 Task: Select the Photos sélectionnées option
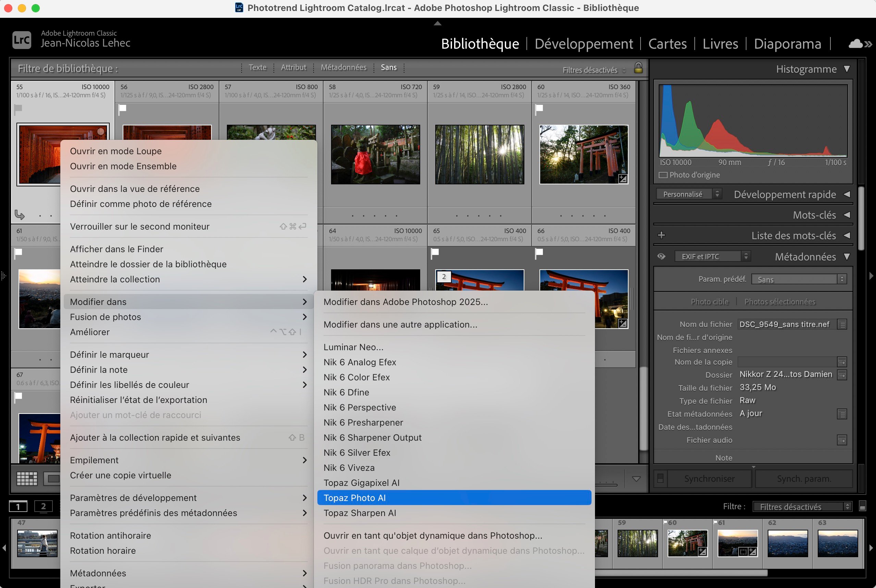(780, 302)
